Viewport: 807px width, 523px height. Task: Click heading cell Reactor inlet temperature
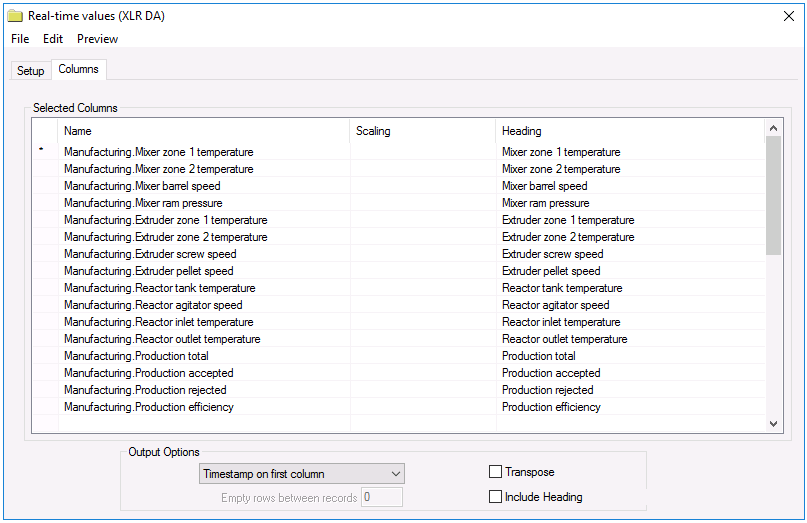tap(630, 322)
